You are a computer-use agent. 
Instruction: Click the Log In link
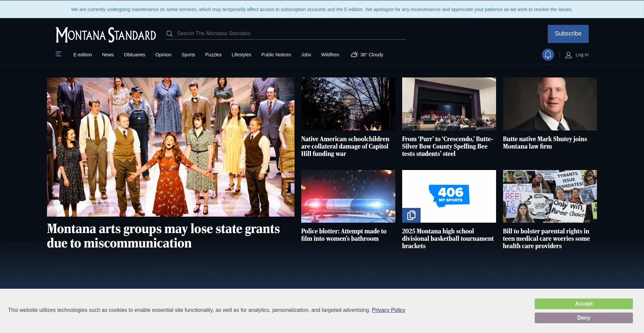pyautogui.click(x=582, y=55)
